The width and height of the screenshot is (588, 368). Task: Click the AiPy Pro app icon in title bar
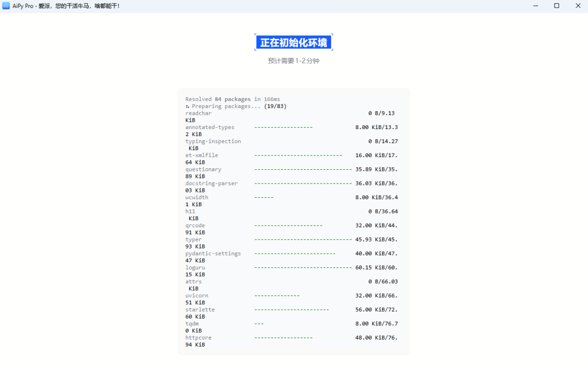click(6, 6)
